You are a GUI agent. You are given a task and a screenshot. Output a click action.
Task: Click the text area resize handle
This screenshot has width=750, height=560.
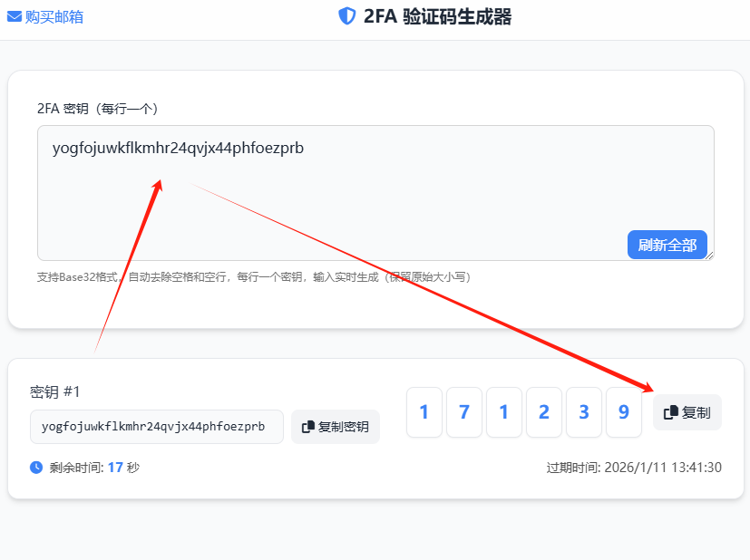click(709, 256)
